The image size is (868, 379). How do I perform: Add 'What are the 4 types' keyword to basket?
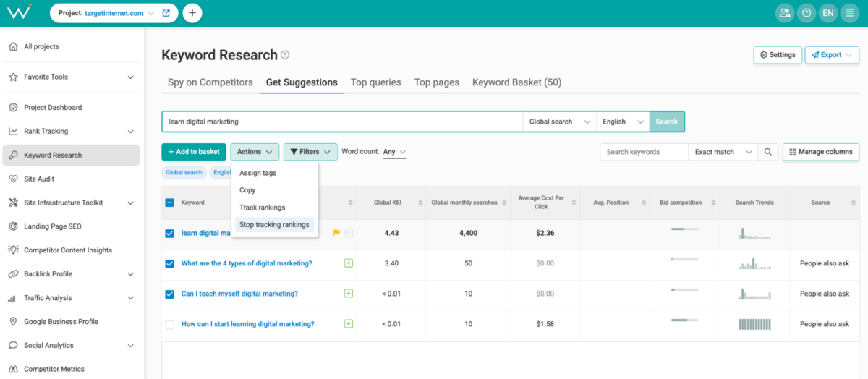point(349,263)
